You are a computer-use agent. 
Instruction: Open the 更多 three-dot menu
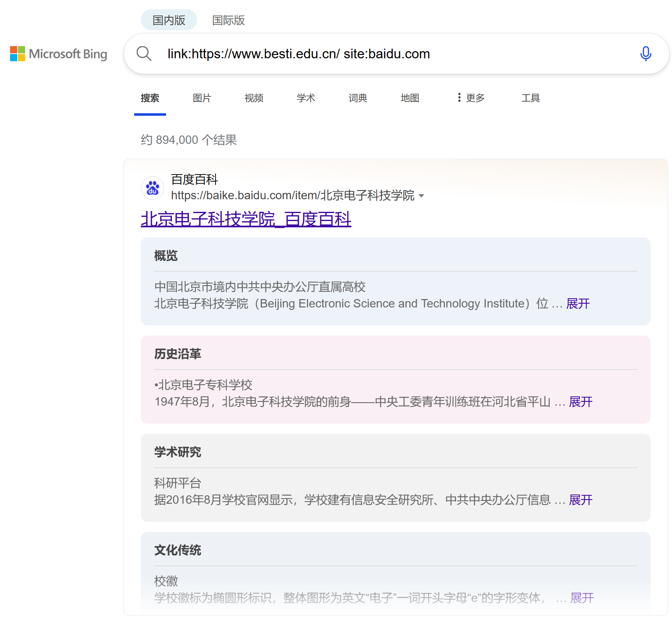tap(471, 98)
